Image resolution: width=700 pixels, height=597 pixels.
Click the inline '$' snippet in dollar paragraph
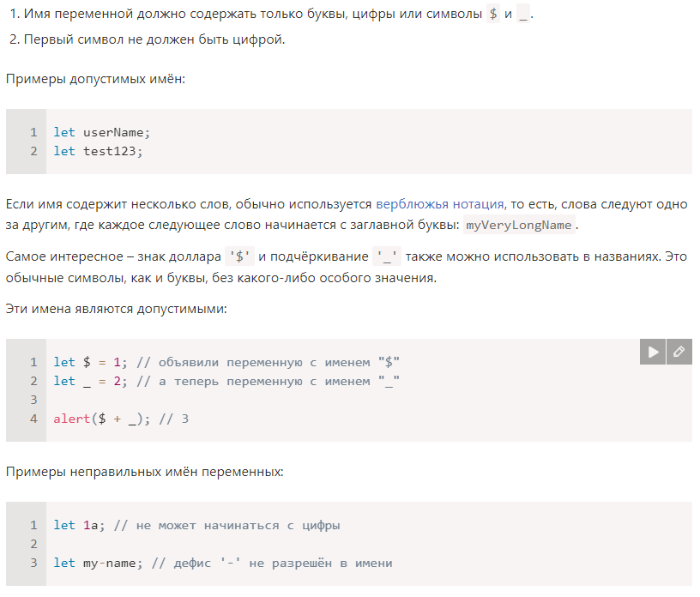[x=239, y=256]
